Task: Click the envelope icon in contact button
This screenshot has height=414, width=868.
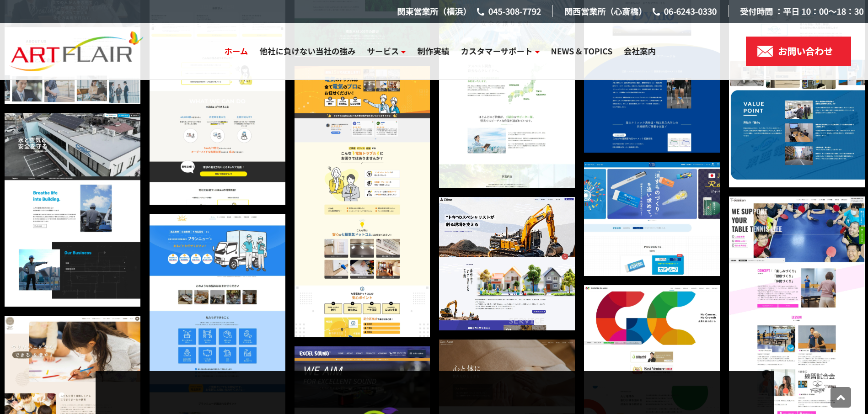Action: click(765, 52)
